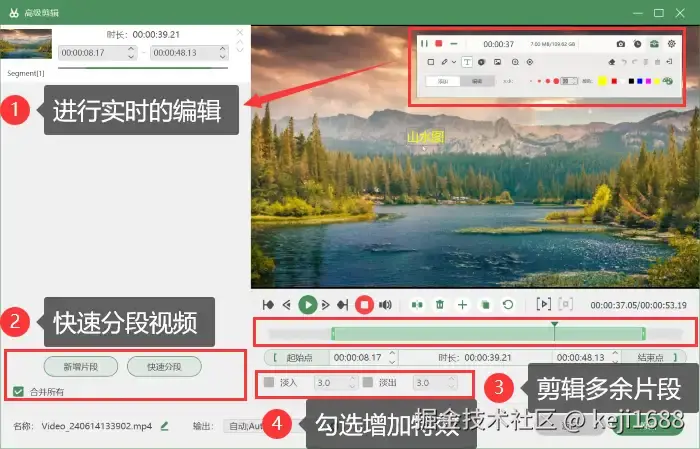Add a segment with the plus icon
The image size is (700, 449).
(462, 305)
